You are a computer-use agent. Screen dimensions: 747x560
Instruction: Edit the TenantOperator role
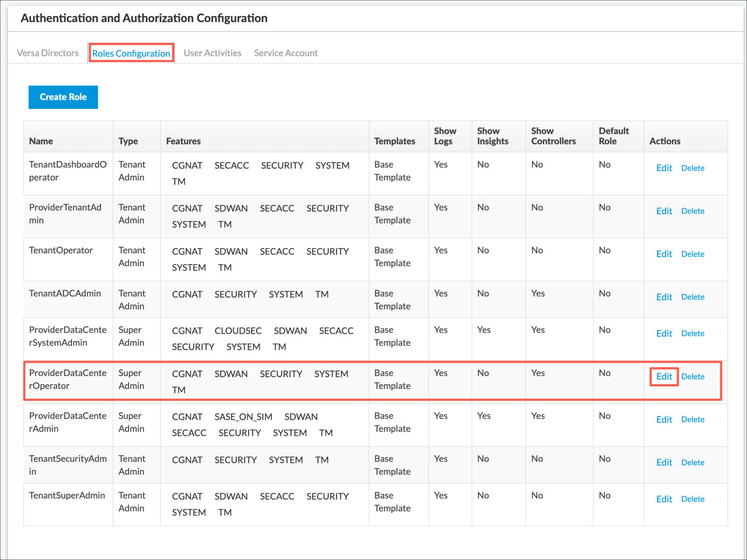tap(664, 254)
